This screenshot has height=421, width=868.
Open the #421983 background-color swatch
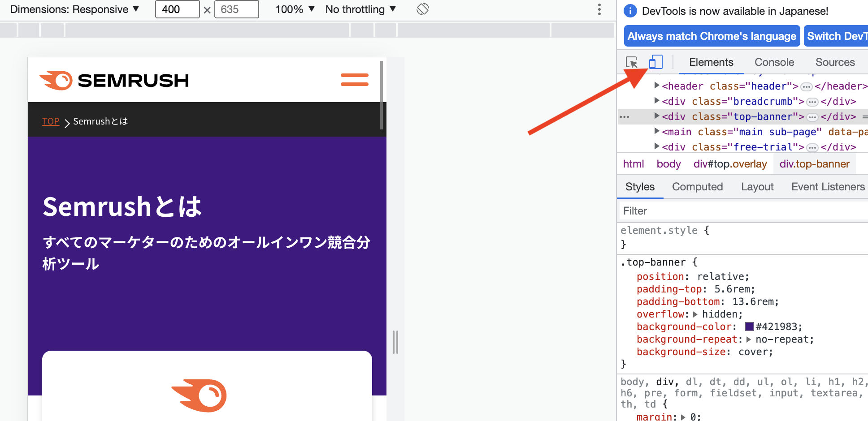pyautogui.click(x=750, y=327)
